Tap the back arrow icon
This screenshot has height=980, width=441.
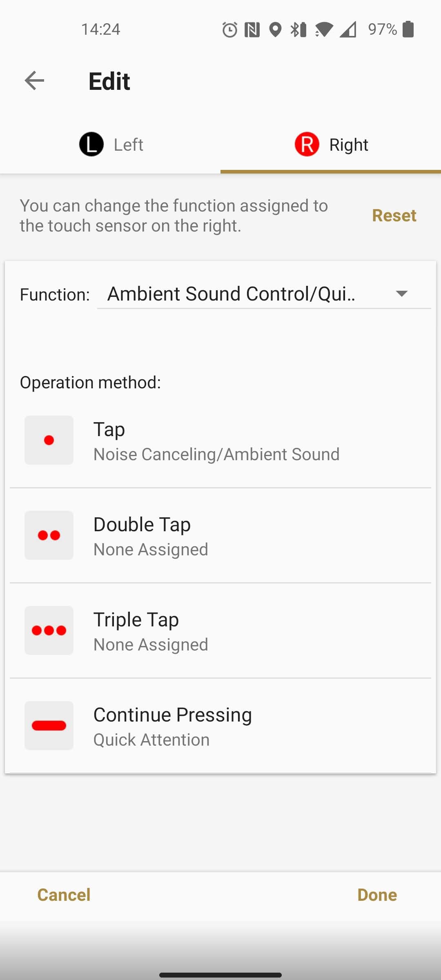tap(34, 80)
